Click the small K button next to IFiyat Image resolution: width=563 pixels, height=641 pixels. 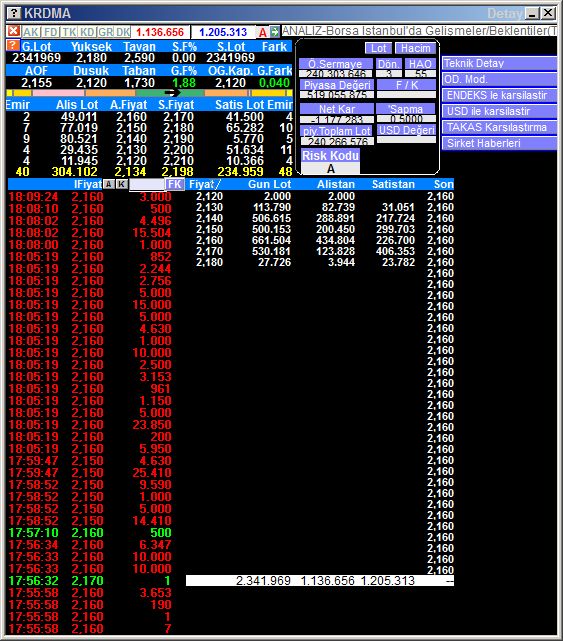[x=121, y=184]
